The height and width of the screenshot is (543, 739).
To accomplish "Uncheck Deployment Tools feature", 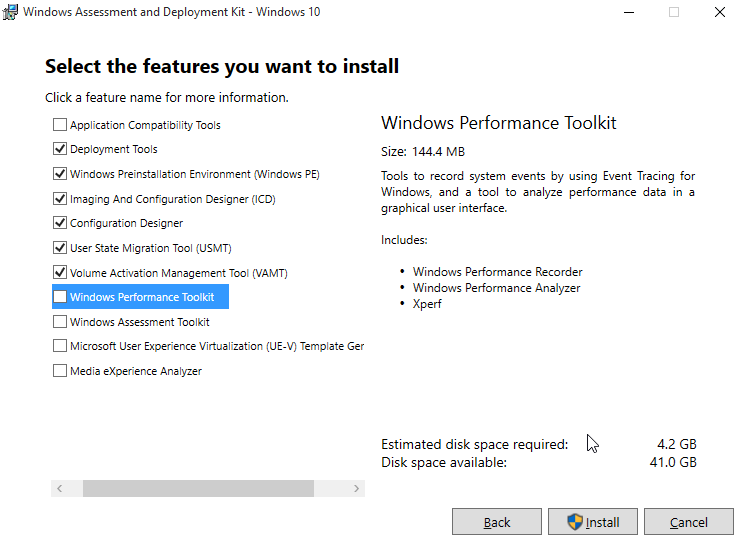I will coord(60,149).
